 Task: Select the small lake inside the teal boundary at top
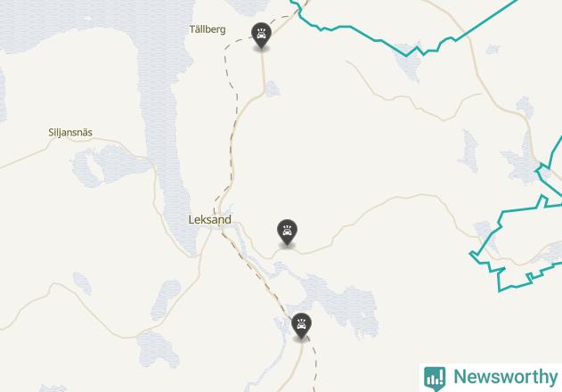[409, 62]
